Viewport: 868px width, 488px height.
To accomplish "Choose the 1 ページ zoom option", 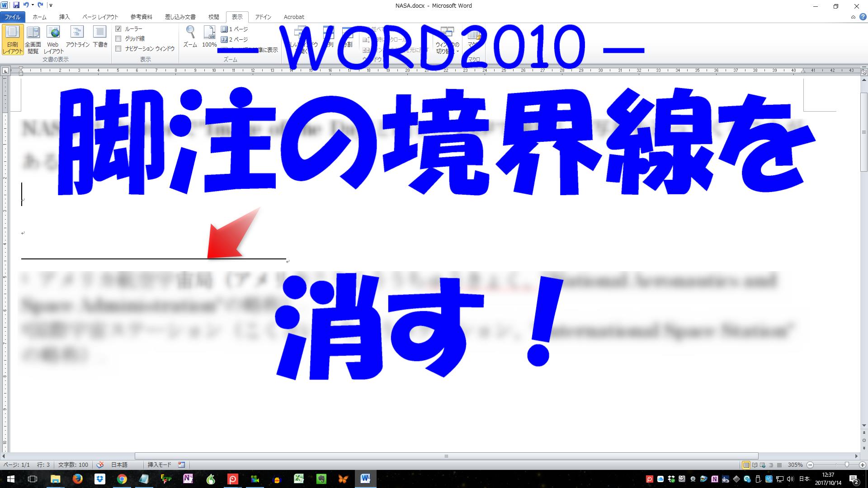I will [x=235, y=29].
